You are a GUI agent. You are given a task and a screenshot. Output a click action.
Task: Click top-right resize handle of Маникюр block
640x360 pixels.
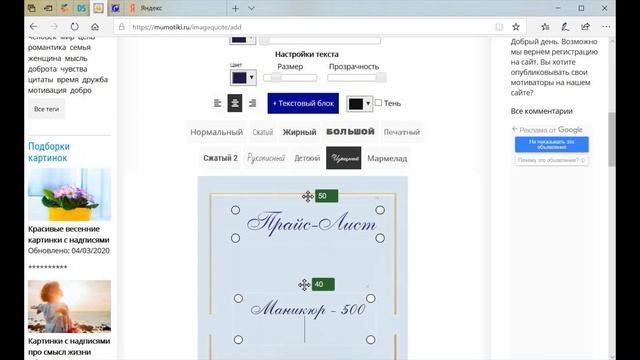pos(371,298)
